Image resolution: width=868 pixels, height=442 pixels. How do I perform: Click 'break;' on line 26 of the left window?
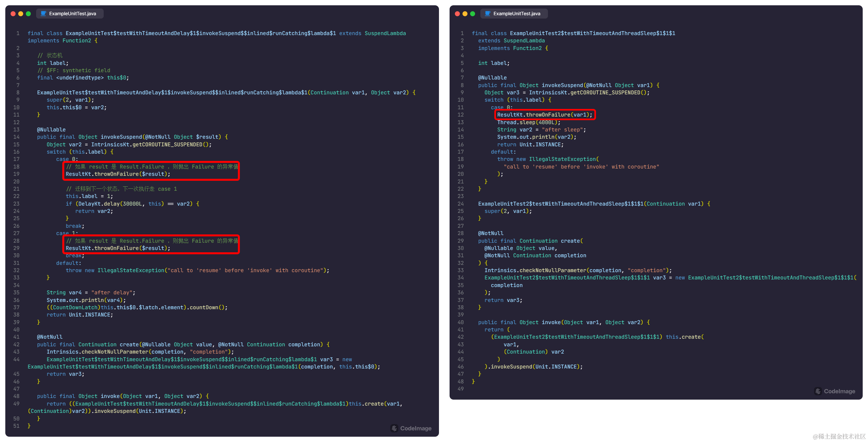[75, 226]
